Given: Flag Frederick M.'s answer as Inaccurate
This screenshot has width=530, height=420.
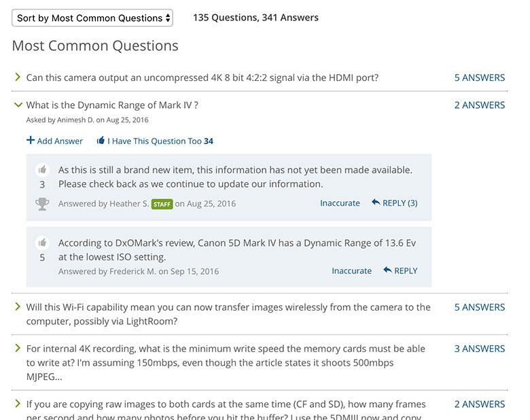Looking at the screenshot, I should tap(351, 270).
